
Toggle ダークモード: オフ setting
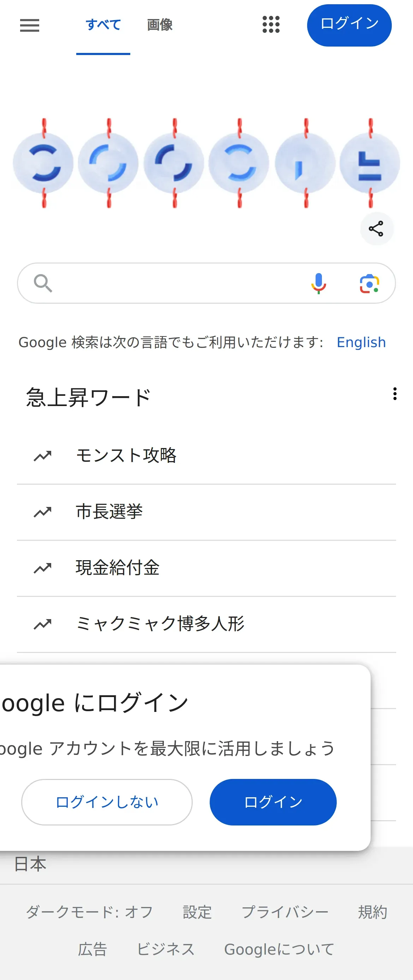point(89,912)
